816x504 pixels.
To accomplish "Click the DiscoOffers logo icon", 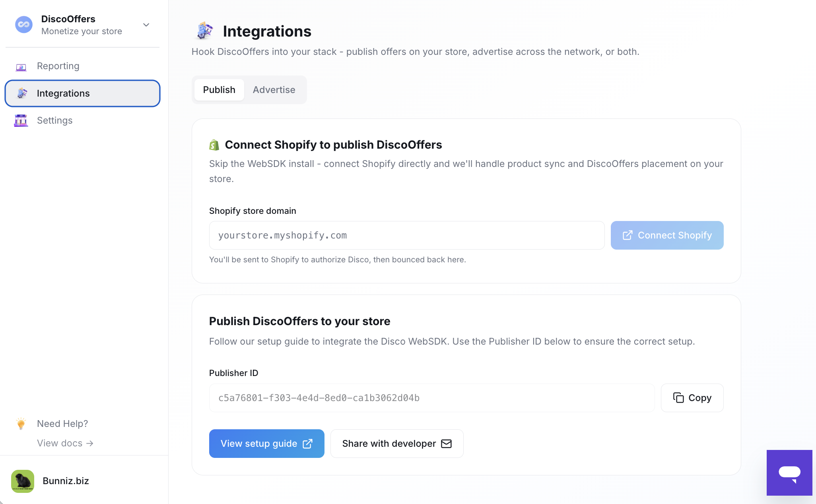I will coord(24,25).
